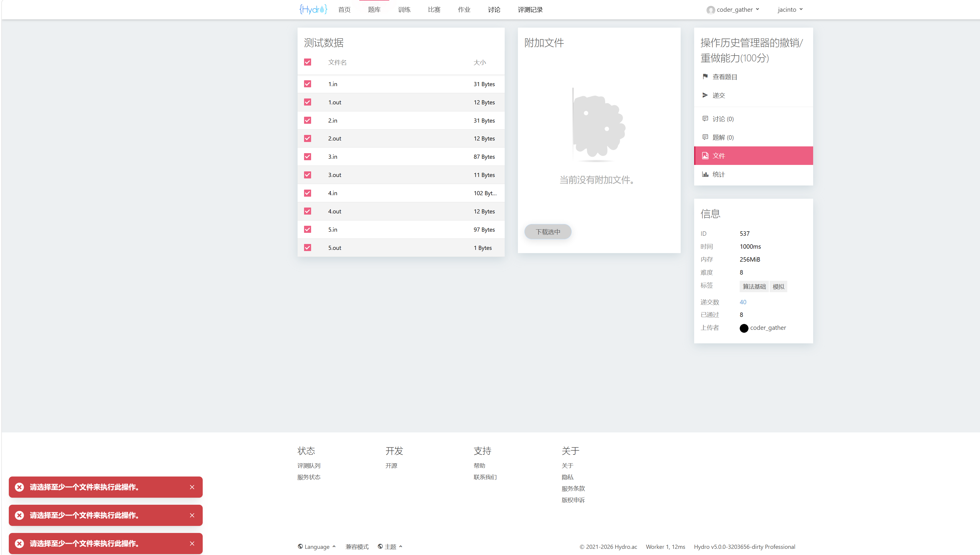The width and height of the screenshot is (980, 555).
Task: Expand the 主题 theme selector
Action: (x=390, y=546)
